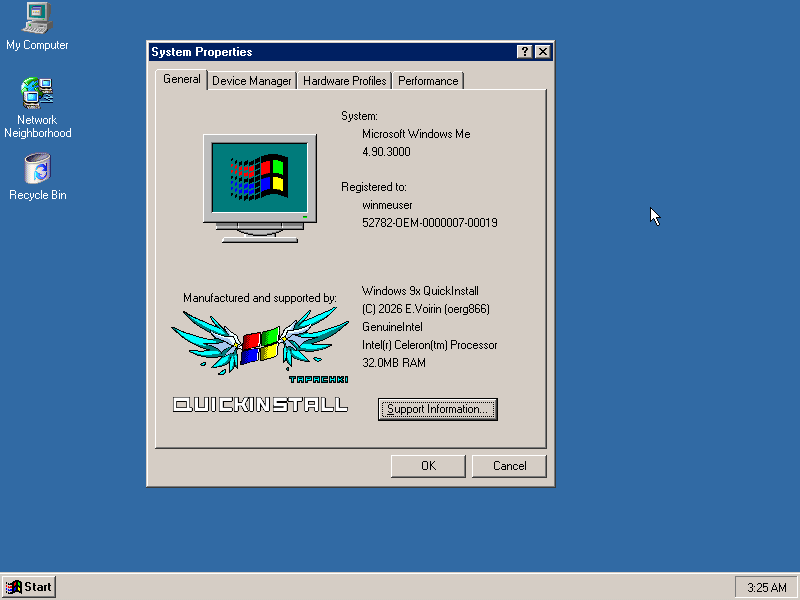Select the Performance tab
This screenshot has height=600, width=800.
click(428, 80)
